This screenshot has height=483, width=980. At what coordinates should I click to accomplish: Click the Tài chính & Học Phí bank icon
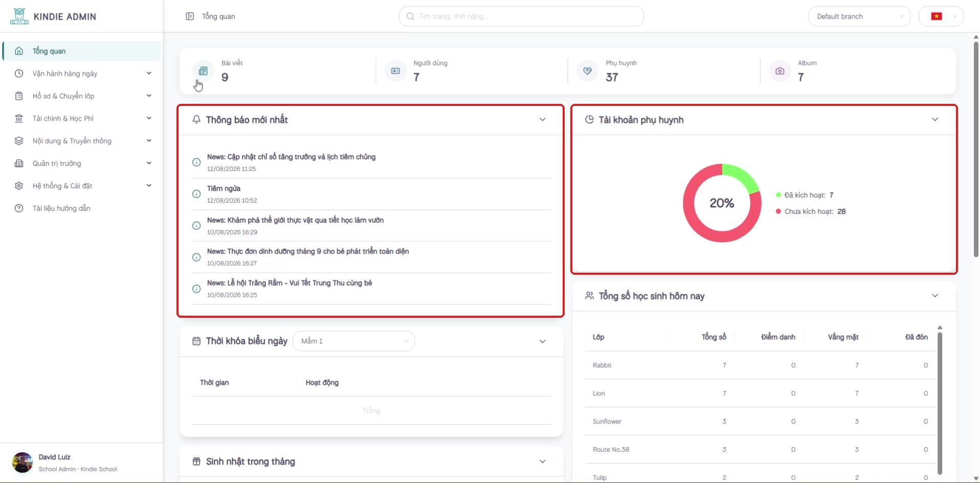(x=19, y=119)
